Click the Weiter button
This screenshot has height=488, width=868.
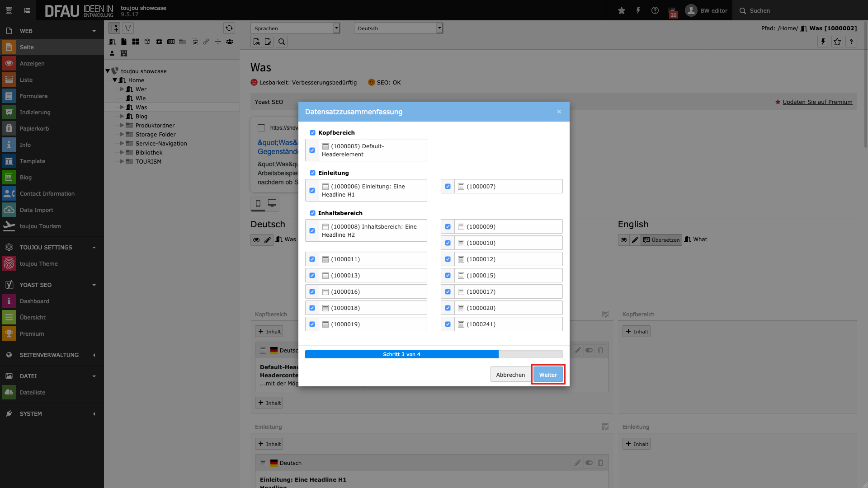548,375
